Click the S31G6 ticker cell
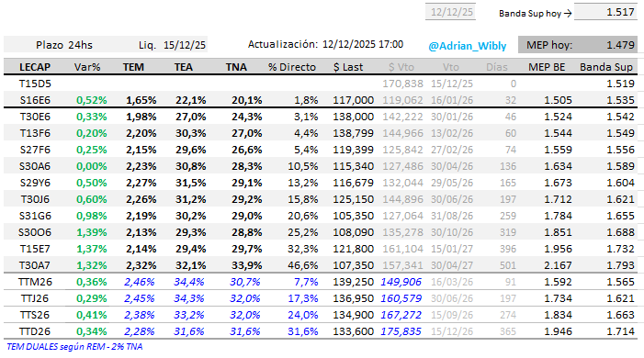The image size is (644, 358). tap(35, 216)
